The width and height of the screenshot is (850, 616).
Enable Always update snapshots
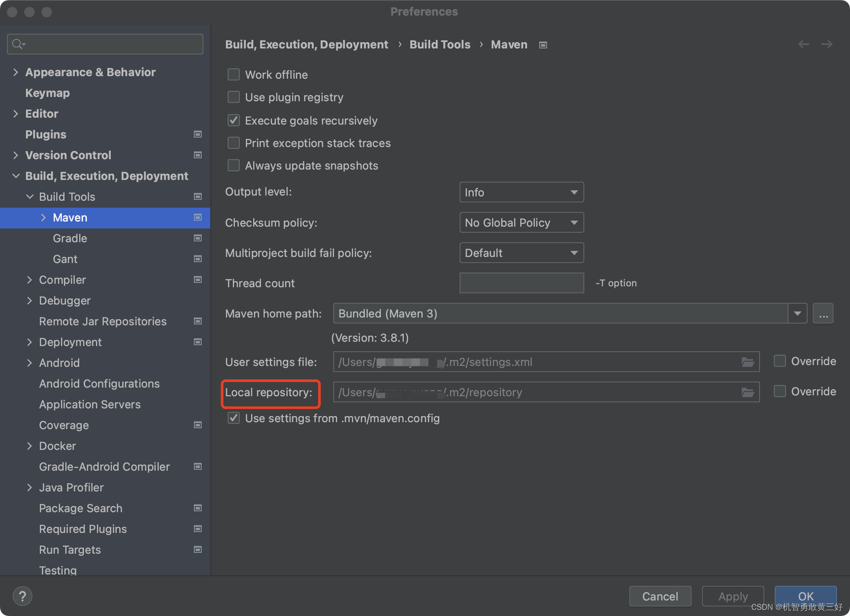click(x=233, y=165)
